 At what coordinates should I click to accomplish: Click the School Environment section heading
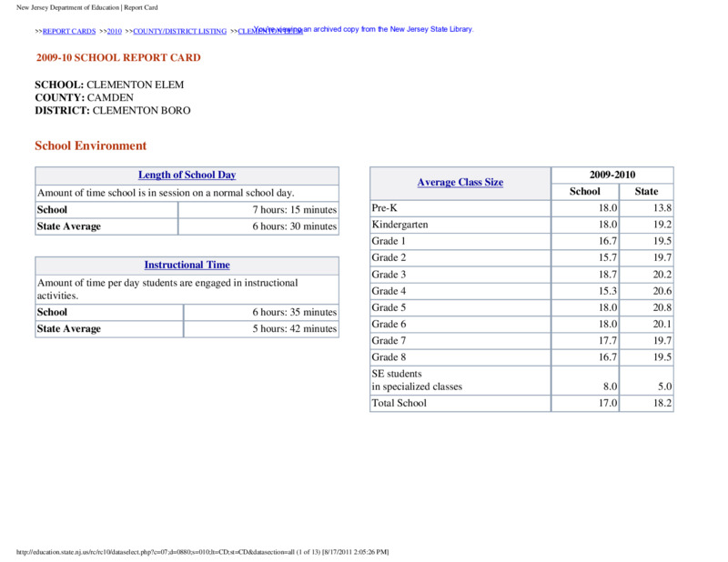coord(90,146)
